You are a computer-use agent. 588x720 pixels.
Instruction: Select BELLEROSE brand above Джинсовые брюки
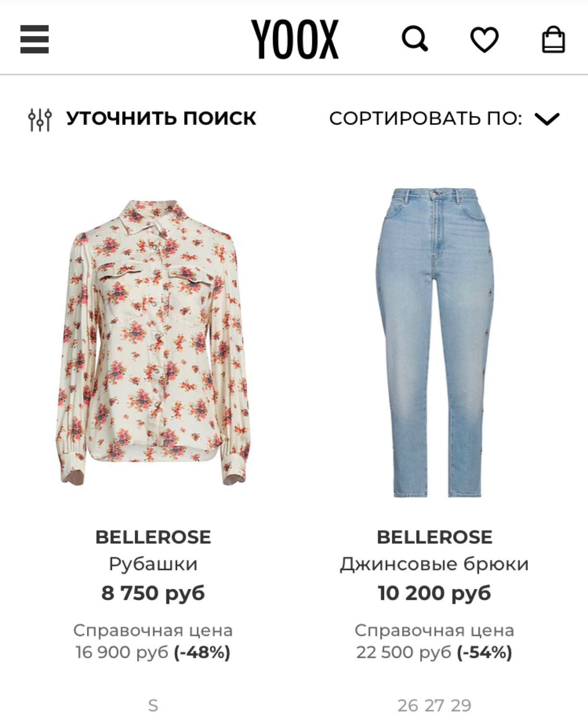[x=434, y=537]
